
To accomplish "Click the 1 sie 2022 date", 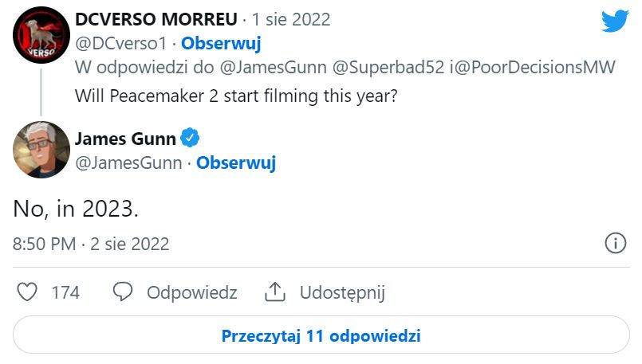I will point(290,19).
